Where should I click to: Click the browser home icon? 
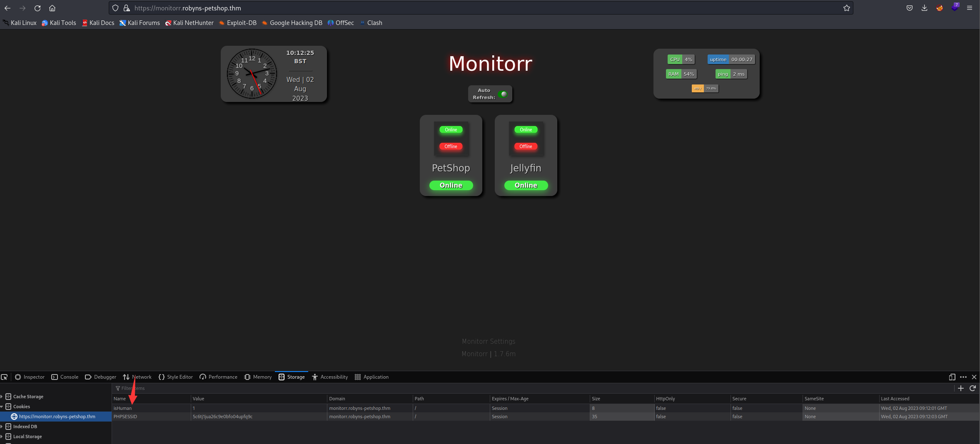coord(52,8)
